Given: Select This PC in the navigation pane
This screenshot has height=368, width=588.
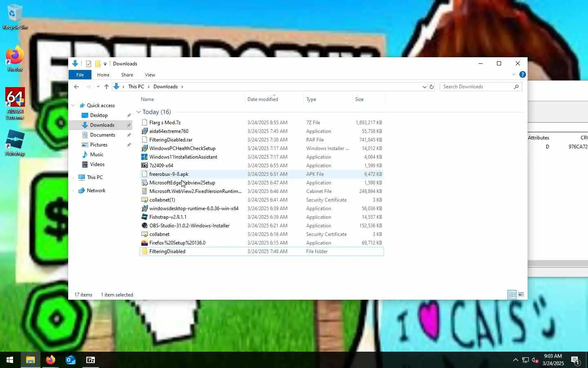Looking at the screenshot, I should click(95, 177).
